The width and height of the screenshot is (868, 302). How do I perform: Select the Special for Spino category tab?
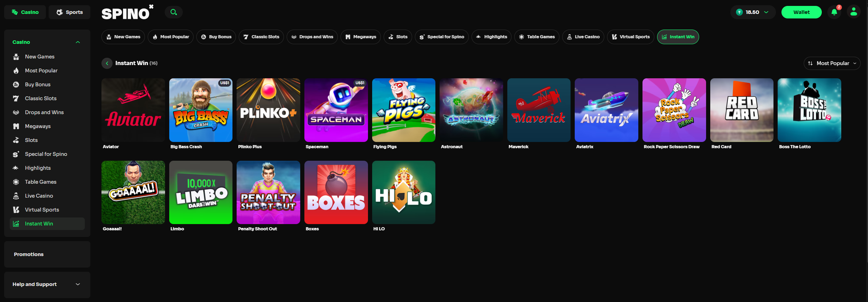(442, 37)
